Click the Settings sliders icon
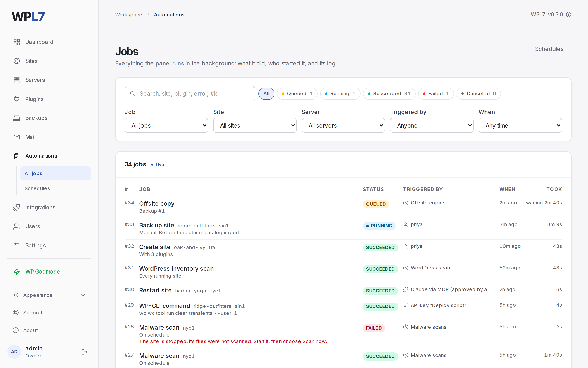 [17, 245]
